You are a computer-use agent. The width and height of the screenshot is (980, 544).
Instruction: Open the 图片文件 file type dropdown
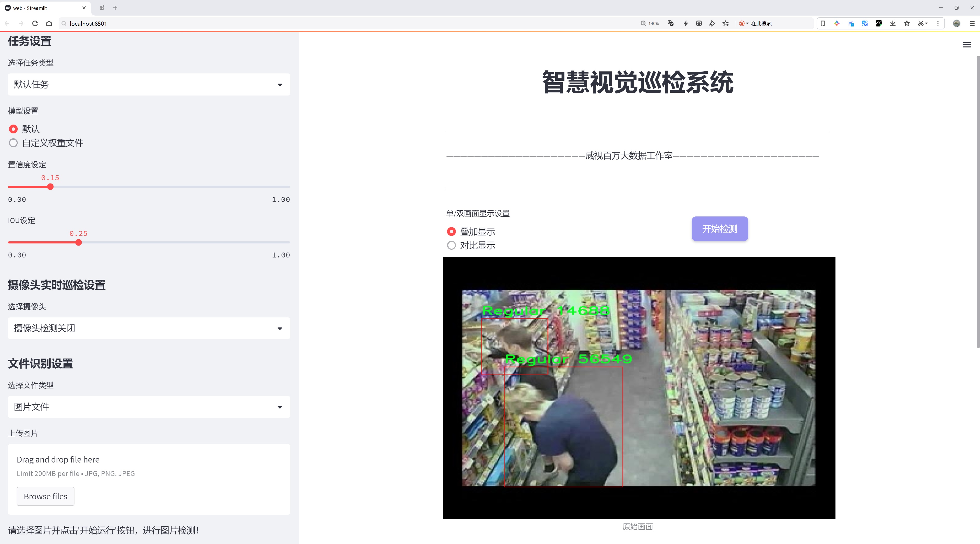click(x=149, y=407)
